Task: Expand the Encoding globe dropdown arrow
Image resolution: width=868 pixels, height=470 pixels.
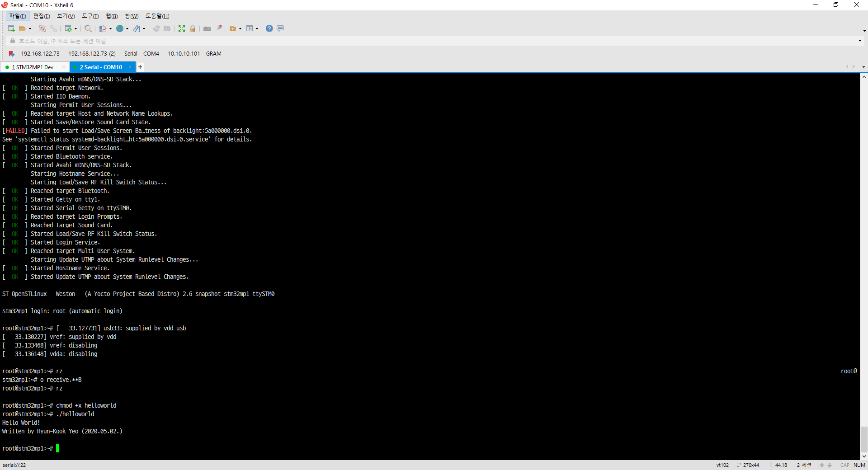Action: pyautogui.click(x=127, y=28)
